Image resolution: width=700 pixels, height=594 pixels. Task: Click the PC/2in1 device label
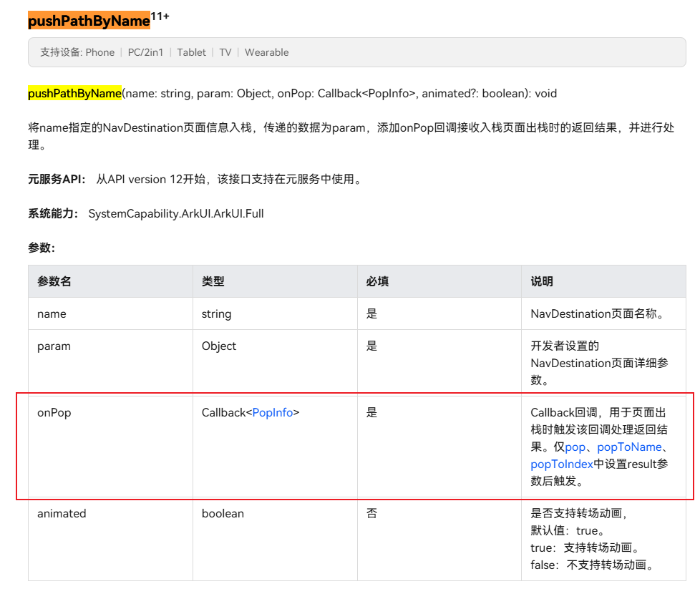(145, 53)
